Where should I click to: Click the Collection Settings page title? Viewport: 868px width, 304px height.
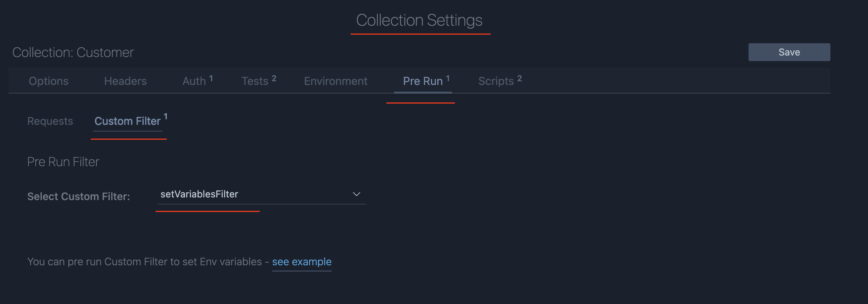(x=419, y=20)
